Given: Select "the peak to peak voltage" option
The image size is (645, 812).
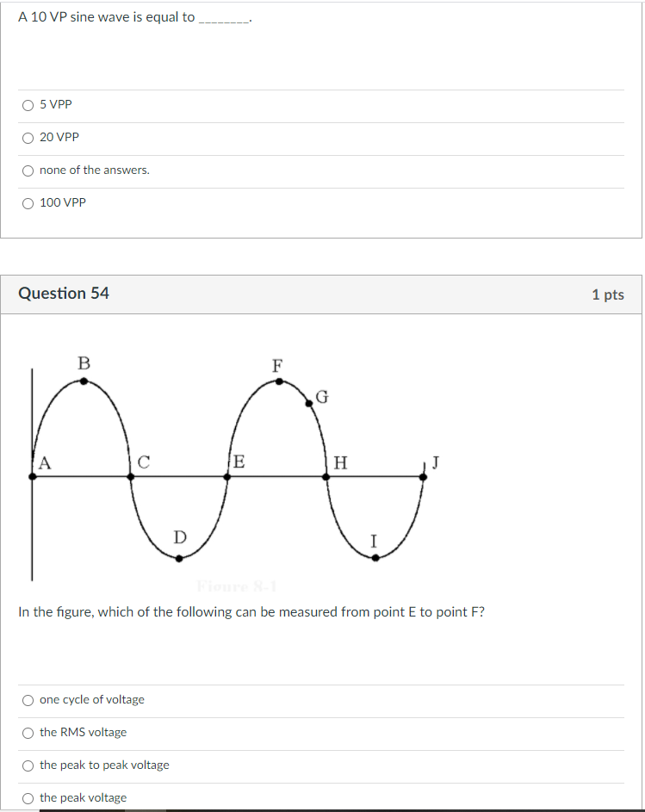Looking at the screenshot, I should [x=27, y=766].
